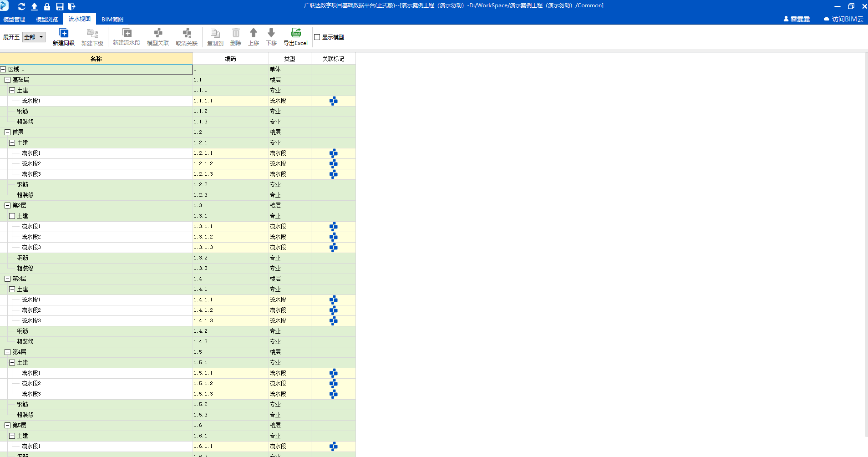Click the upload arrow icon in title bar
This screenshot has height=457, width=868.
[34, 6]
